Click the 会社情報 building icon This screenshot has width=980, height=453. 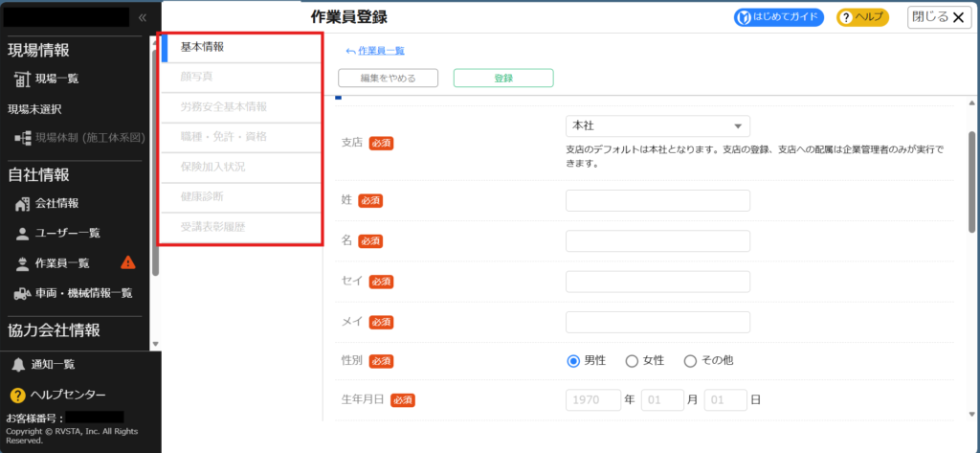click(x=23, y=203)
